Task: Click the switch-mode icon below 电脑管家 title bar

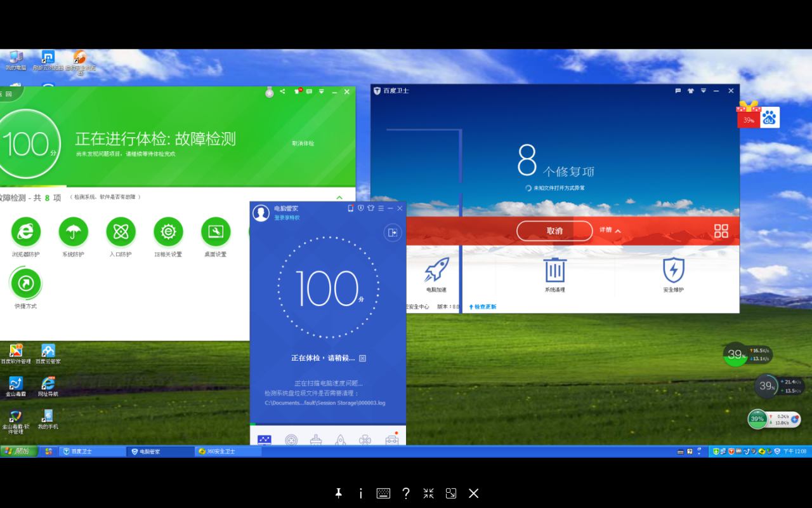Action: pyautogui.click(x=393, y=232)
